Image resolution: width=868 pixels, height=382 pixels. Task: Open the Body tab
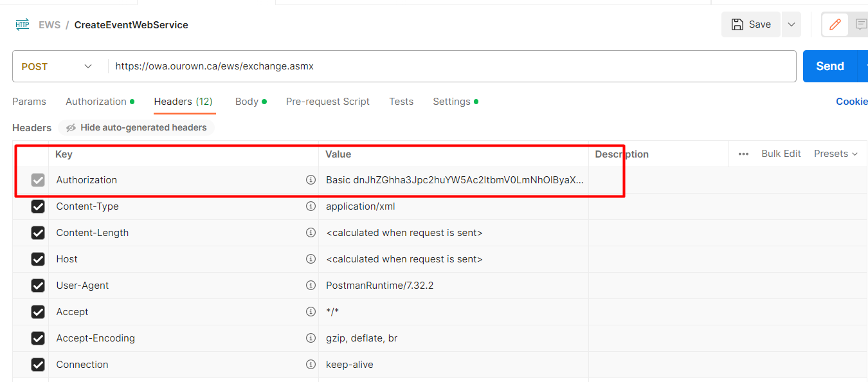tap(251, 102)
